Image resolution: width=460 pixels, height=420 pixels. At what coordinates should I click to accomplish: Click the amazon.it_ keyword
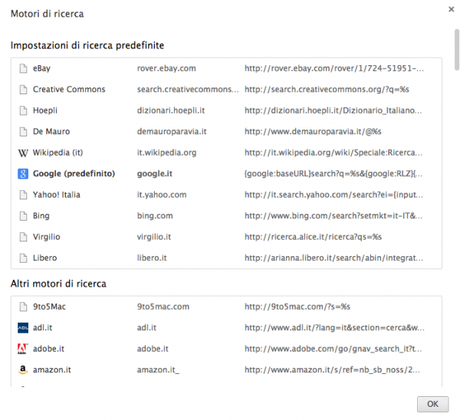pyautogui.click(x=158, y=370)
